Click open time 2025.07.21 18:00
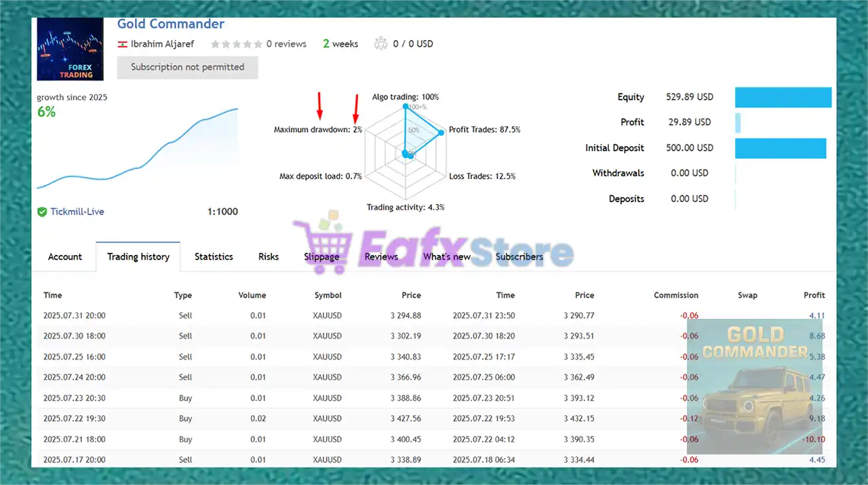Image resolution: width=868 pixels, height=485 pixels. (x=75, y=440)
